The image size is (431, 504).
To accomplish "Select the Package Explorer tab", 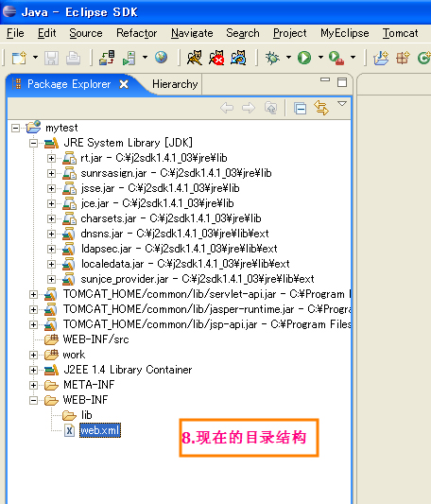I will [x=69, y=84].
